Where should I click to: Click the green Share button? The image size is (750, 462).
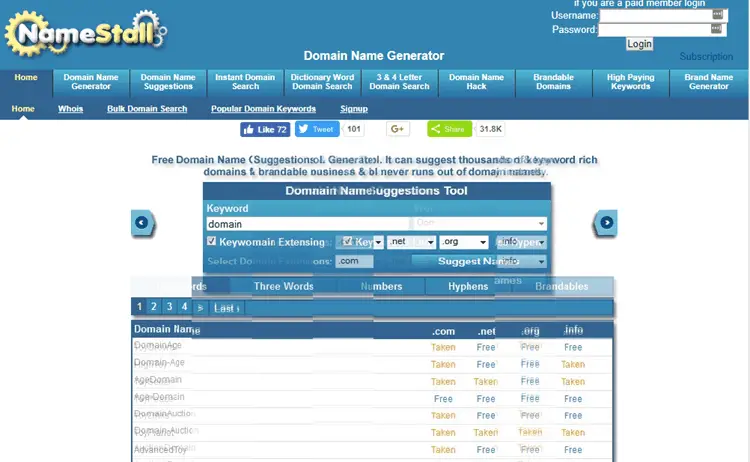449,129
